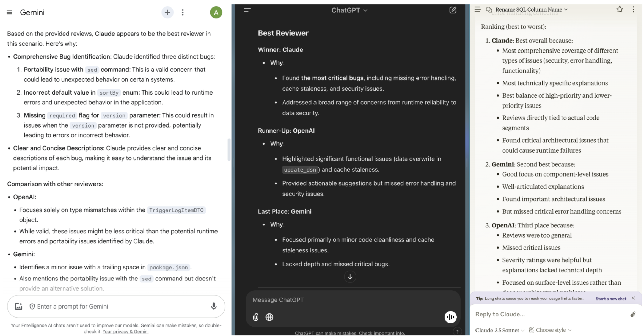Activate microphone in Gemini prompt box
This screenshot has width=644, height=336.
(214, 306)
